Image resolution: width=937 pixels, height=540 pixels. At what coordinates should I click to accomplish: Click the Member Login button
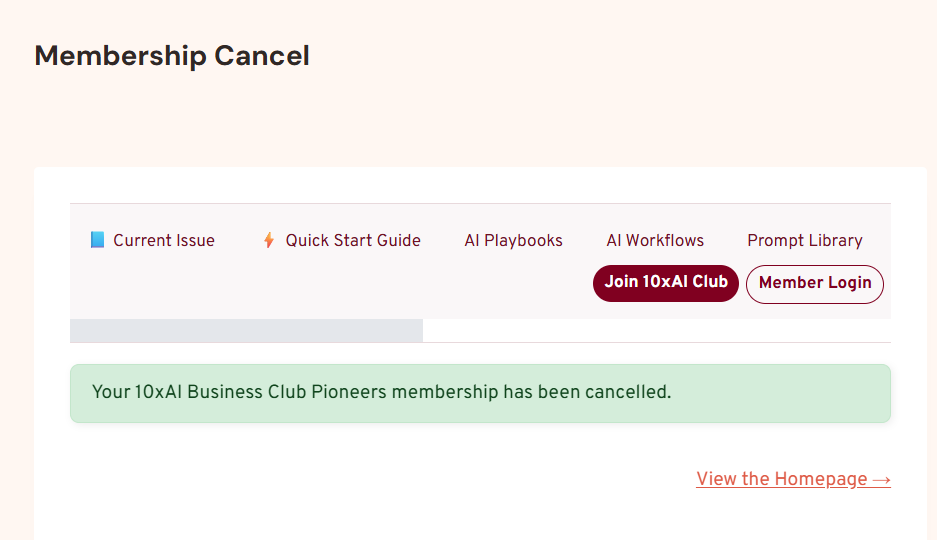[x=815, y=283]
